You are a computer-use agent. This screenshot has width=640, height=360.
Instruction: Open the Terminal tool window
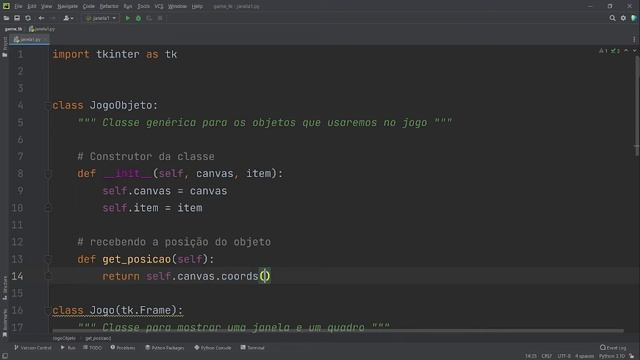coord(253,348)
